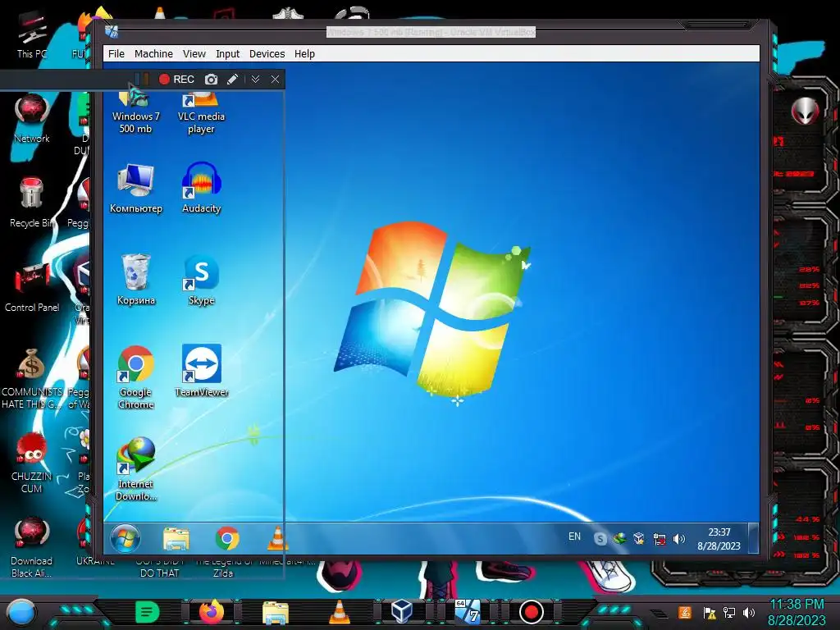Open the Machine menu in VirtualBox
The width and height of the screenshot is (840, 630).
pos(153,53)
